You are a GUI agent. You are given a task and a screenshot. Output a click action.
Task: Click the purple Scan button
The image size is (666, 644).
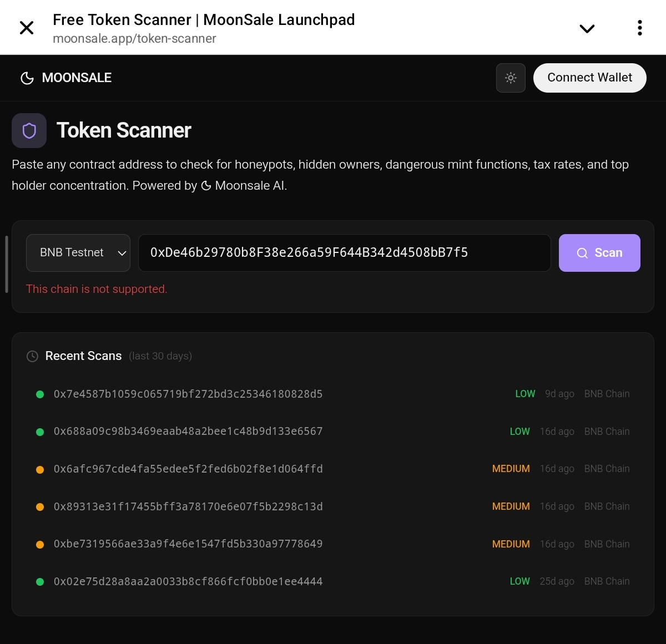[x=599, y=253]
